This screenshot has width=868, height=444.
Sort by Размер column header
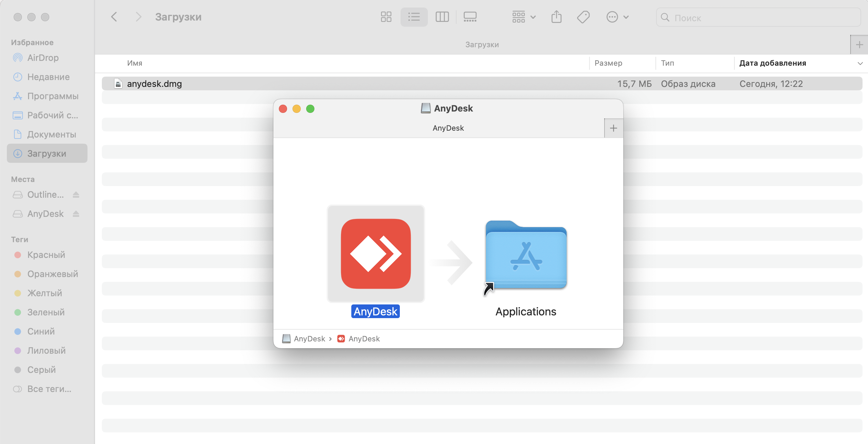pos(608,63)
